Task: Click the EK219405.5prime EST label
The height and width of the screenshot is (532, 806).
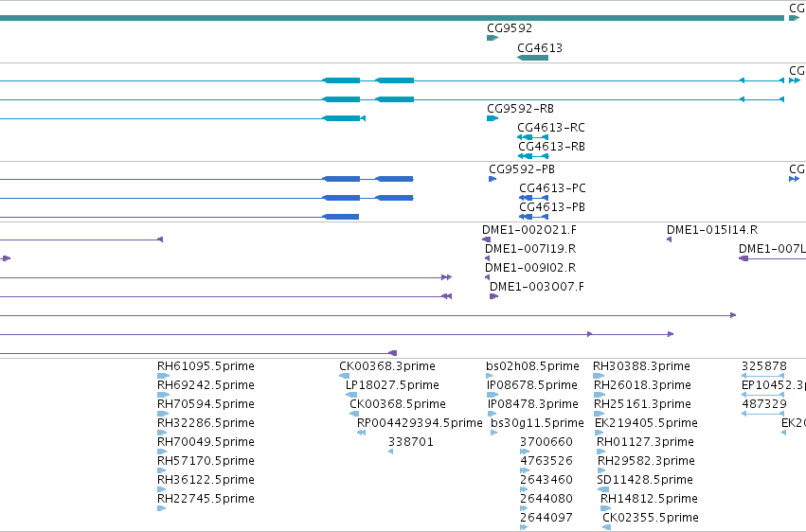Action: (x=646, y=424)
